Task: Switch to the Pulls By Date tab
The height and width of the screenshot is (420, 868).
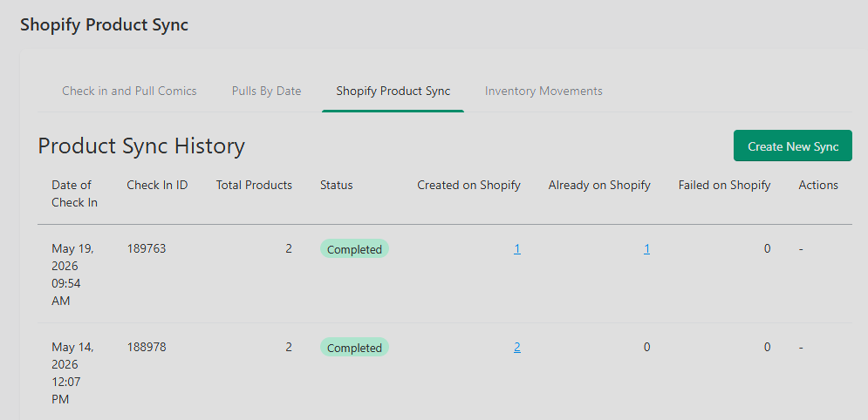Action: point(266,91)
